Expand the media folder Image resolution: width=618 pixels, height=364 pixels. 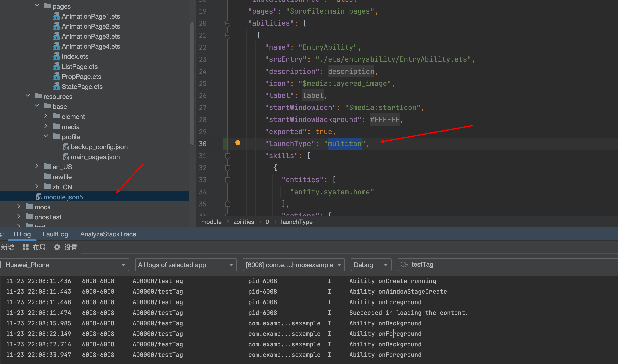click(x=46, y=126)
